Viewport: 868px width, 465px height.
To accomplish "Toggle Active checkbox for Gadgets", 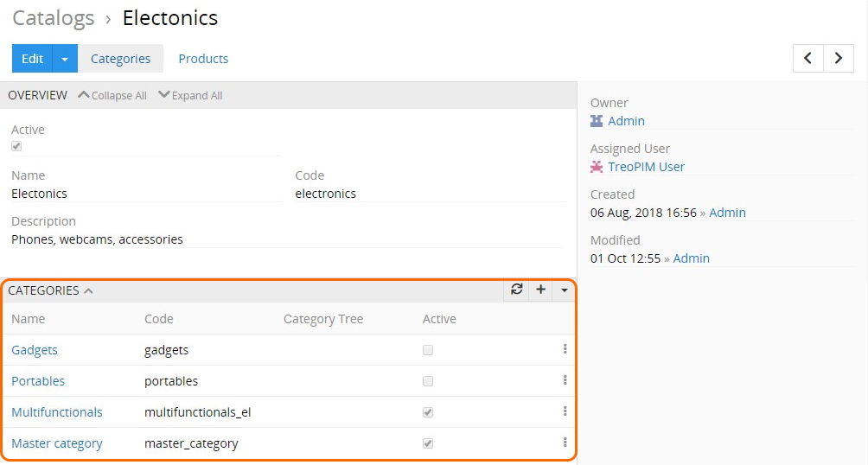I will pos(428,350).
